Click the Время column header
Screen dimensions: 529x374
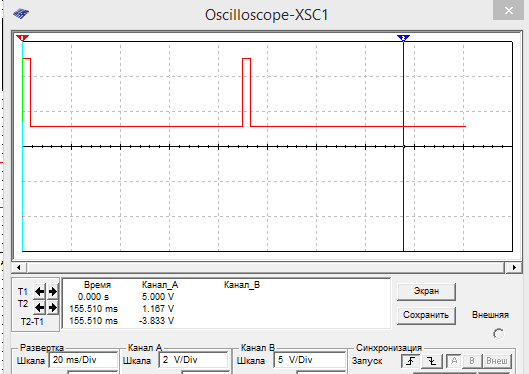(x=98, y=285)
